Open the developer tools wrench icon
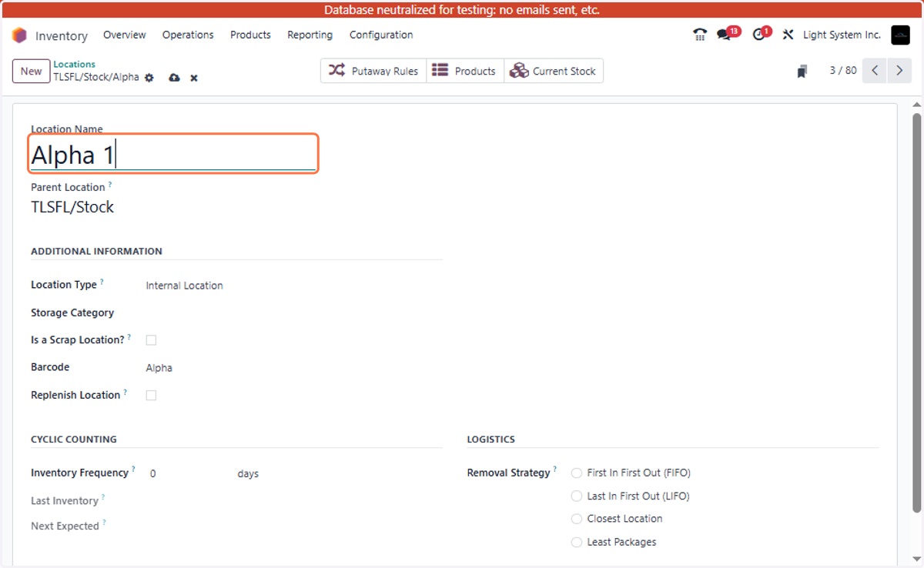Screen dimensions: 924x568 pos(788,35)
